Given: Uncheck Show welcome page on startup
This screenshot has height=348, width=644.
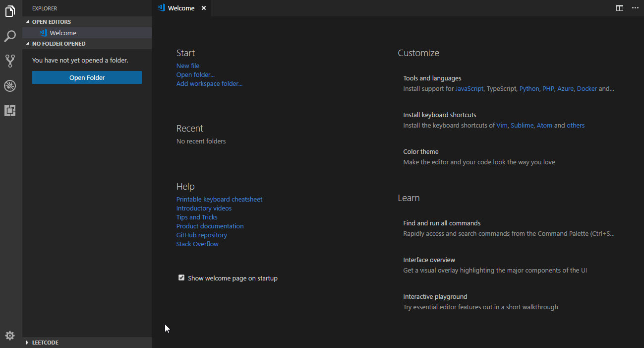Looking at the screenshot, I should pos(181,278).
